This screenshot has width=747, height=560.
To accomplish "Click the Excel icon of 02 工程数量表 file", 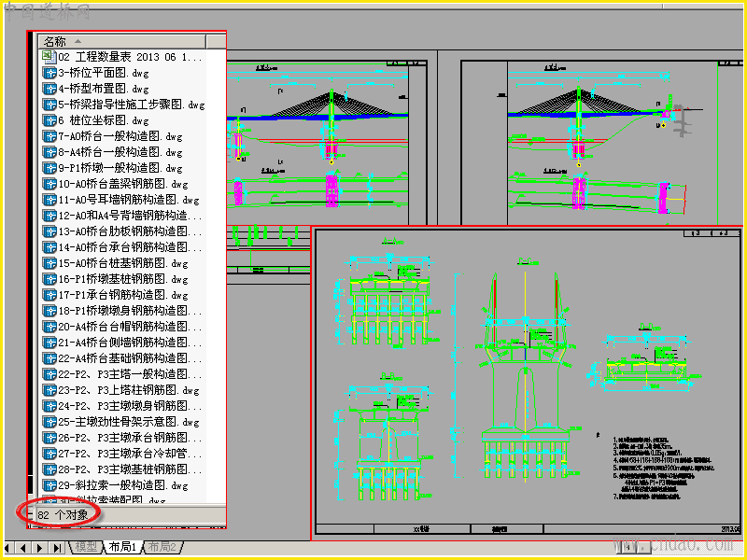I will pos(49,57).
